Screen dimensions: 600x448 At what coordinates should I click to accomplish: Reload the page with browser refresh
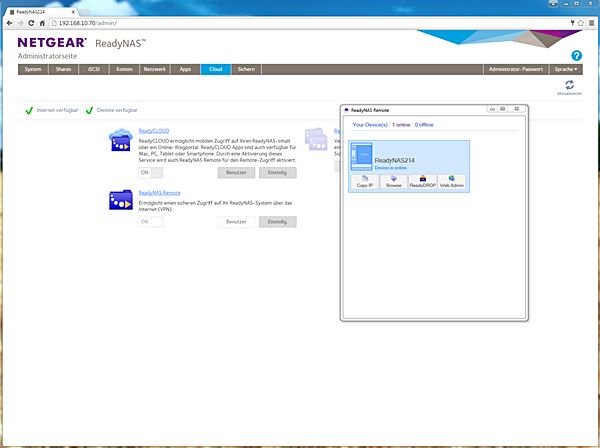[31, 23]
